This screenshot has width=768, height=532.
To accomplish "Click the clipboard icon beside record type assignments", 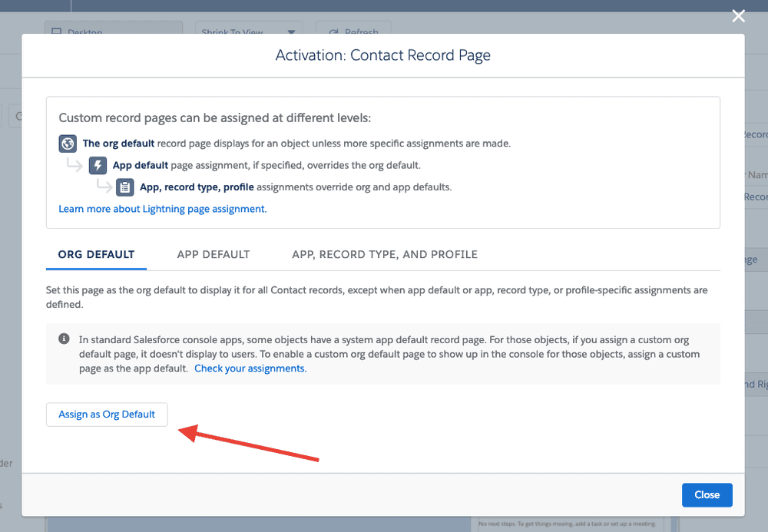I will (124, 187).
